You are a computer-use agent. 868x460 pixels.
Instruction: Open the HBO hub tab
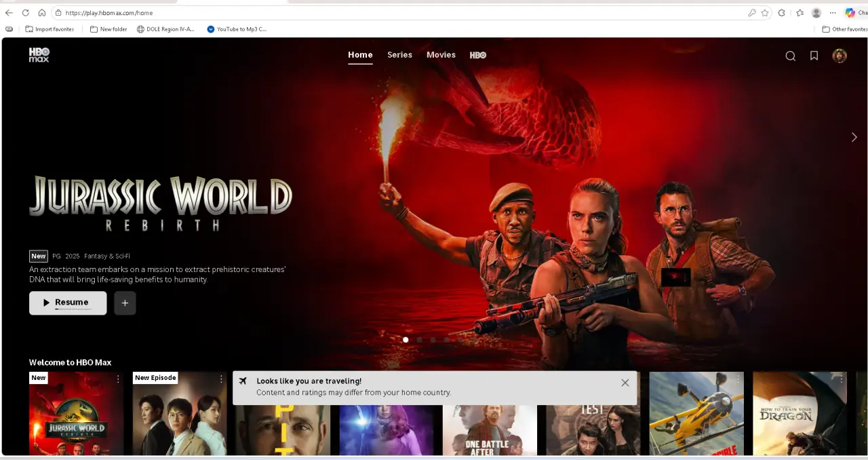[x=478, y=55]
